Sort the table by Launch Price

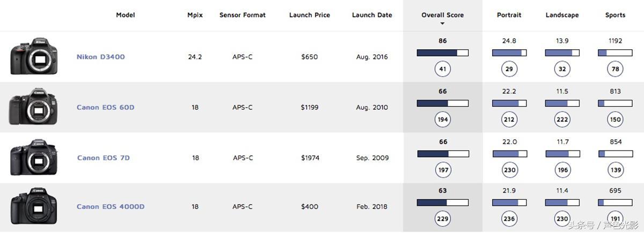[x=309, y=15]
